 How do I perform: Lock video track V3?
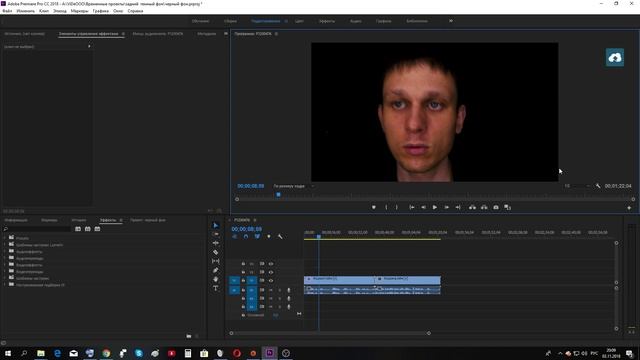tap(243, 264)
